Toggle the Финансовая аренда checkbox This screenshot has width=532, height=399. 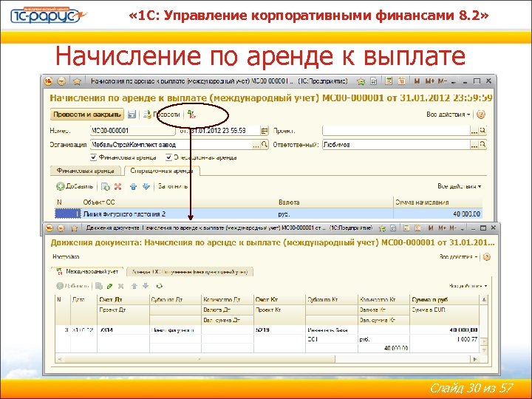(94, 157)
